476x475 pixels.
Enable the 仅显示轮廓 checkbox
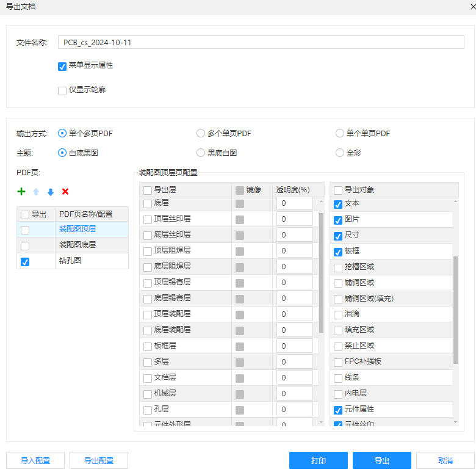62,90
